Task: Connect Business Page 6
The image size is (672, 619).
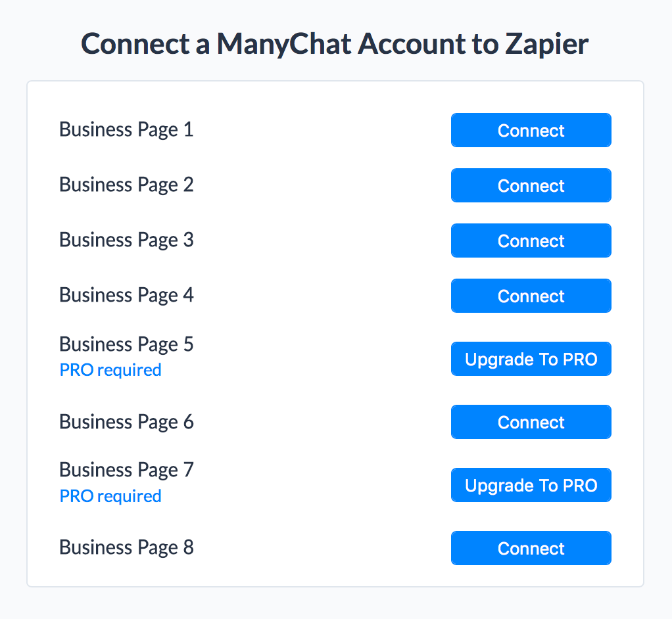Action: click(x=531, y=422)
